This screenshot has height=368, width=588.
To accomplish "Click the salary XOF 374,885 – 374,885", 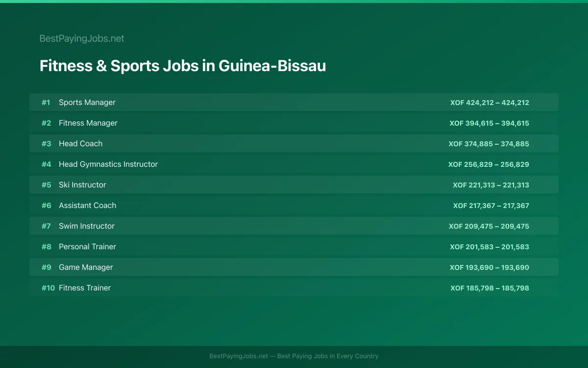I will pyautogui.click(x=489, y=144).
